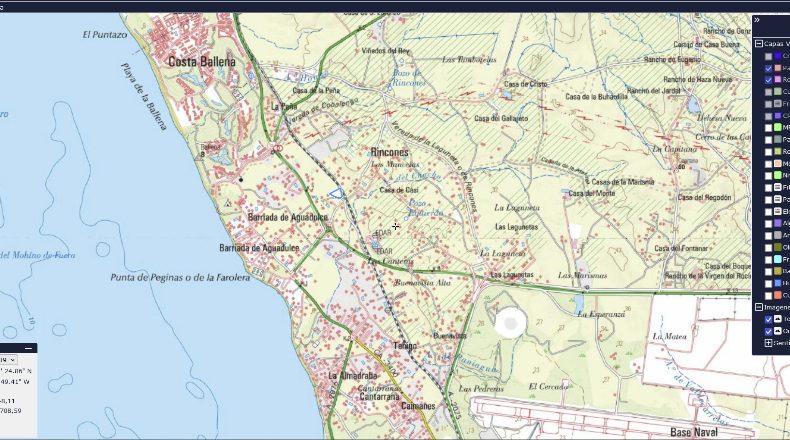Image resolution: width=790 pixels, height=440 pixels.
Task: Click the Fi layer list icon
Action: coord(778,187)
